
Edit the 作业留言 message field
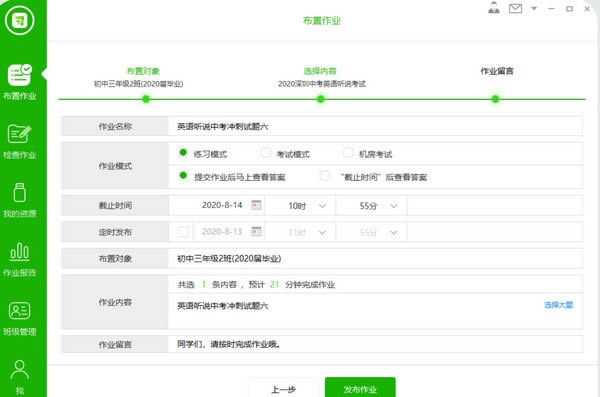coord(375,344)
